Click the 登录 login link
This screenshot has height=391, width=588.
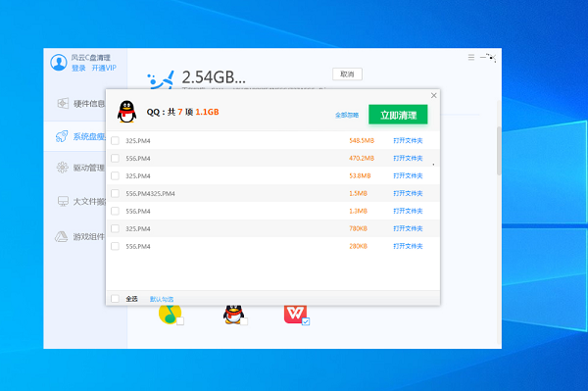(78, 69)
